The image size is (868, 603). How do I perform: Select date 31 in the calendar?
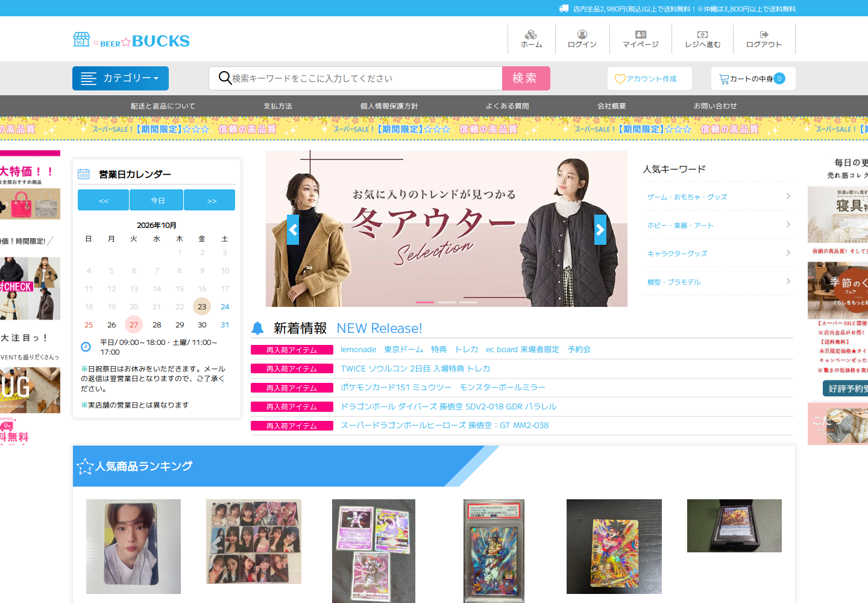point(225,324)
